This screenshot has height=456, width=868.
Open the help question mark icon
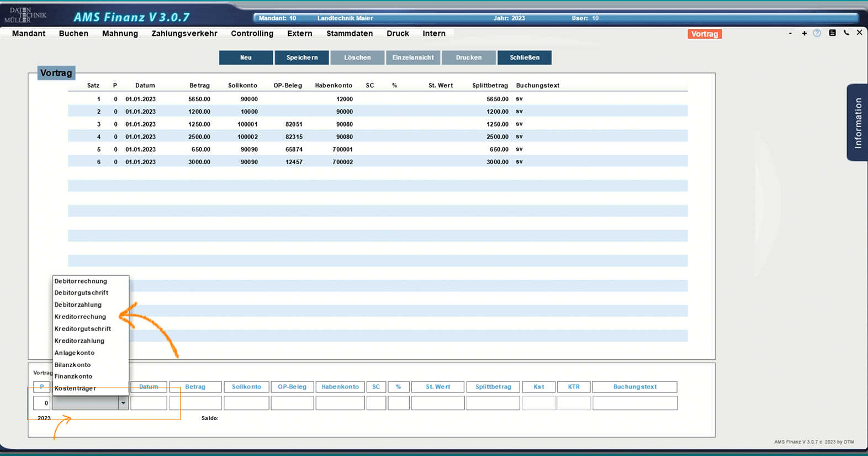coord(817,33)
